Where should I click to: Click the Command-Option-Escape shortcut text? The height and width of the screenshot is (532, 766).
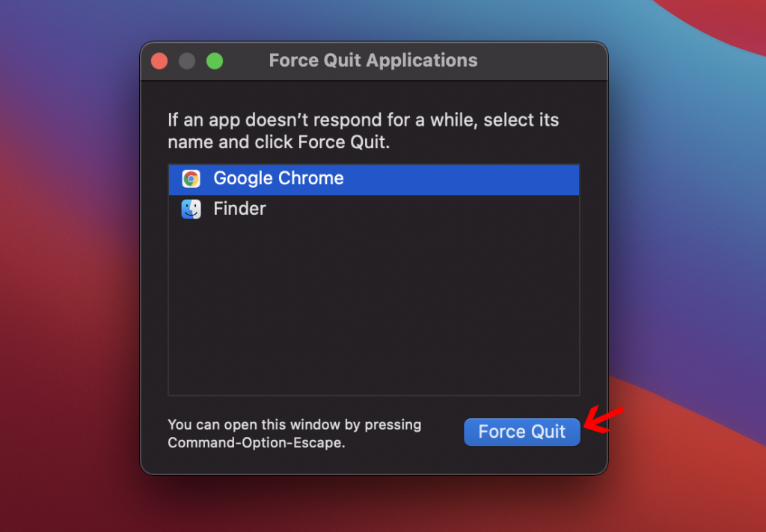coord(257,442)
